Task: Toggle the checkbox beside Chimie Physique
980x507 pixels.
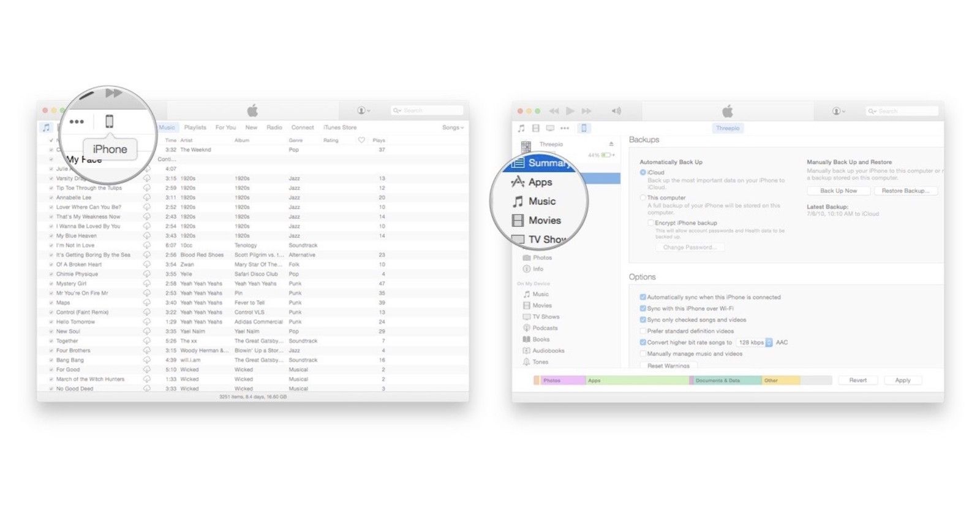Action: coord(51,274)
